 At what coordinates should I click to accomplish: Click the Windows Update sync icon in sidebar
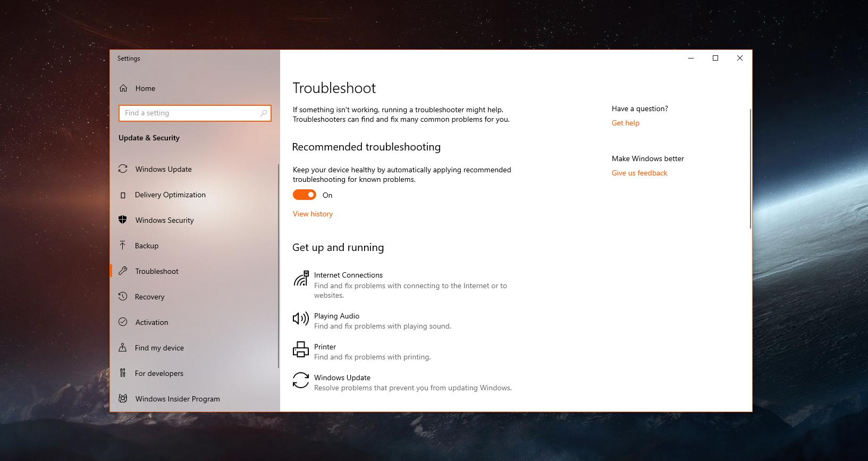[123, 169]
